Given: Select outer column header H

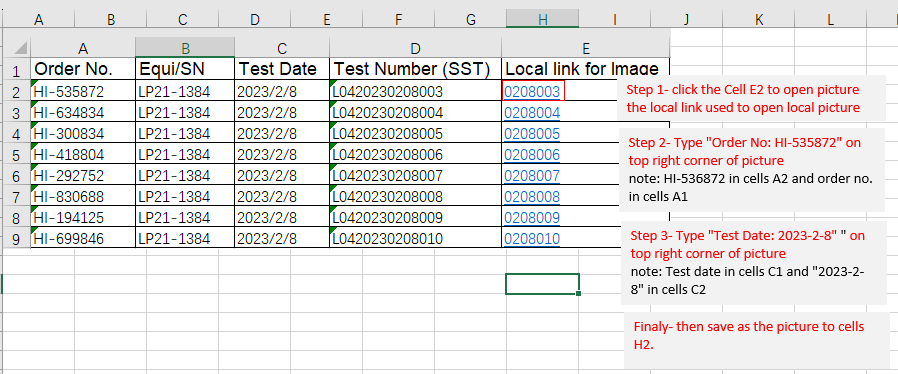Looking at the screenshot, I should (542, 19).
